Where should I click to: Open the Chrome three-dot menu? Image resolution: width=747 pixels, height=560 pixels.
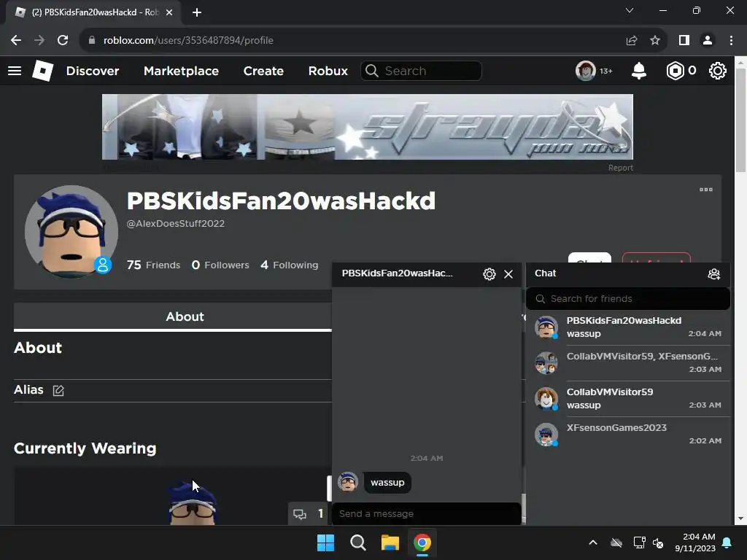[731, 41]
